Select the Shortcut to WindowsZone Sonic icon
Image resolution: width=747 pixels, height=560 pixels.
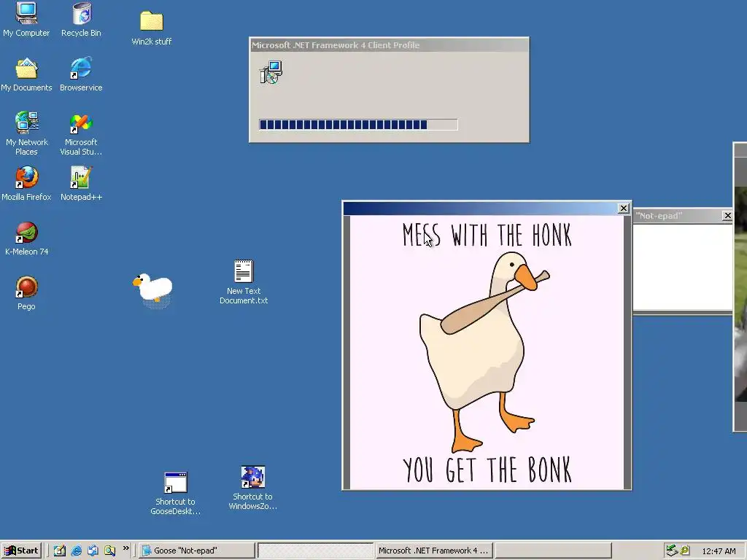[252, 488]
